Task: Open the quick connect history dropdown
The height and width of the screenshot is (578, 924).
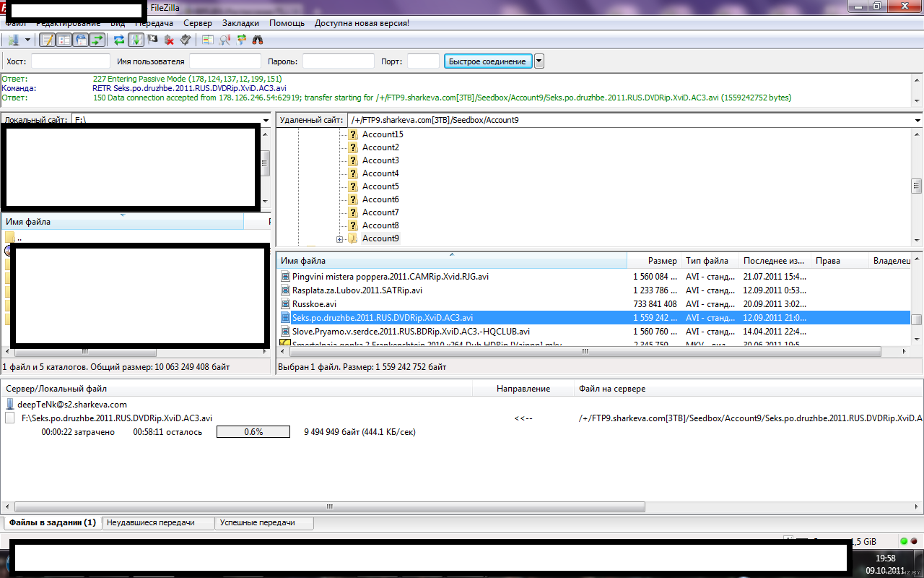Action: pos(539,61)
